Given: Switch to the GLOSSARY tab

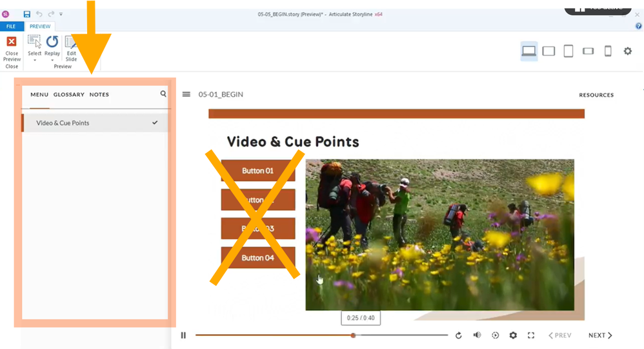Looking at the screenshot, I should tap(69, 95).
